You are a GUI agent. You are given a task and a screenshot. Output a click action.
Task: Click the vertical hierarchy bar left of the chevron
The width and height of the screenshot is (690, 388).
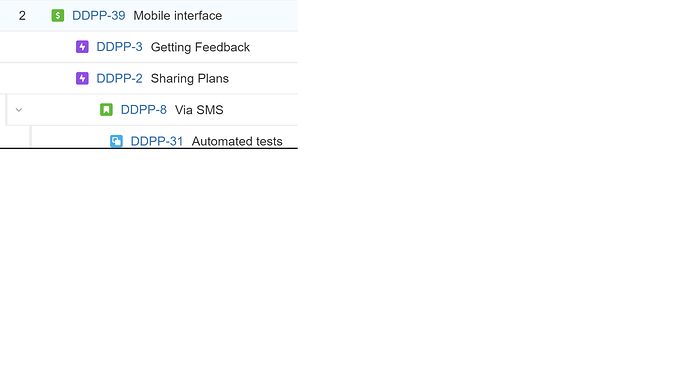tap(6, 110)
